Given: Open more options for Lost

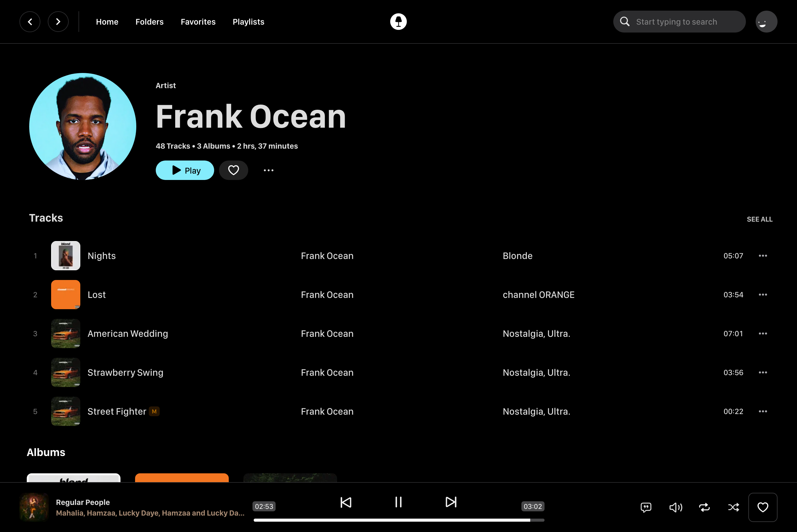Looking at the screenshot, I should pos(763,295).
